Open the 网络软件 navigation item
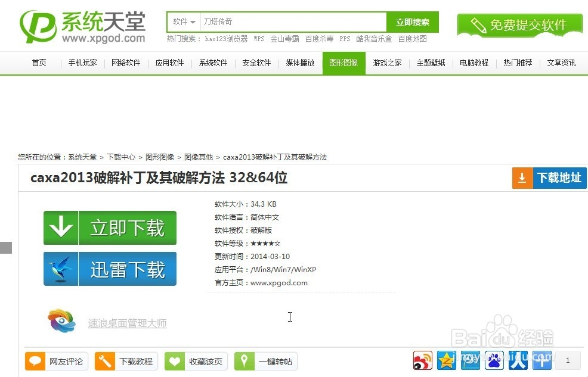 click(x=126, y=63)
